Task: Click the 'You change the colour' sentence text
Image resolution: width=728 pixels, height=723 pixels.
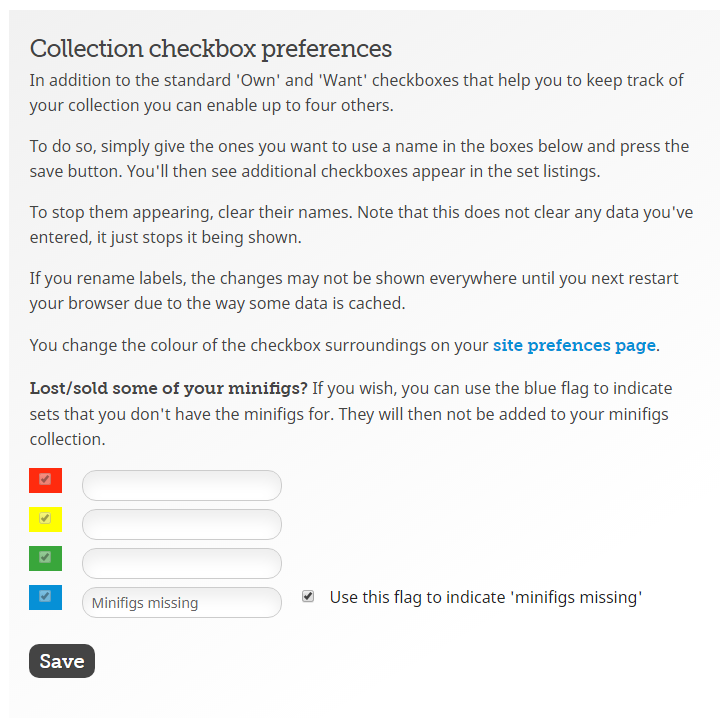Action: [258, 346]
